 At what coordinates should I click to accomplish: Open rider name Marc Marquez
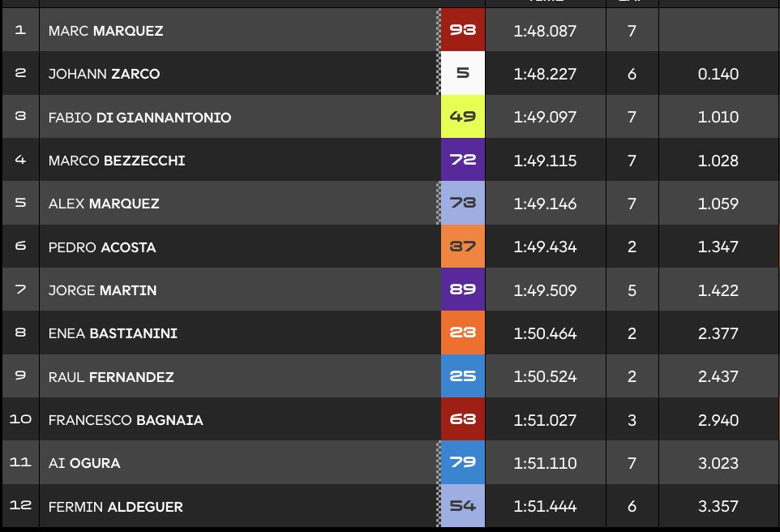click(x=106, y=31)
